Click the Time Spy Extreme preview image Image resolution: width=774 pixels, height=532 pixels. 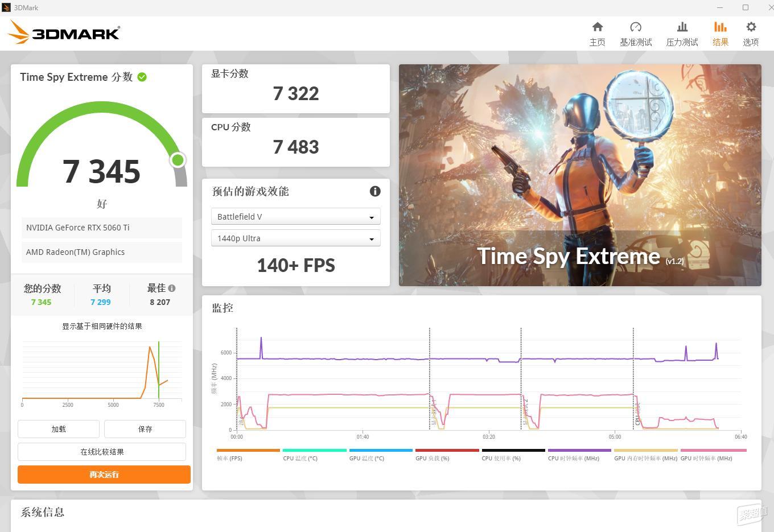580,175
